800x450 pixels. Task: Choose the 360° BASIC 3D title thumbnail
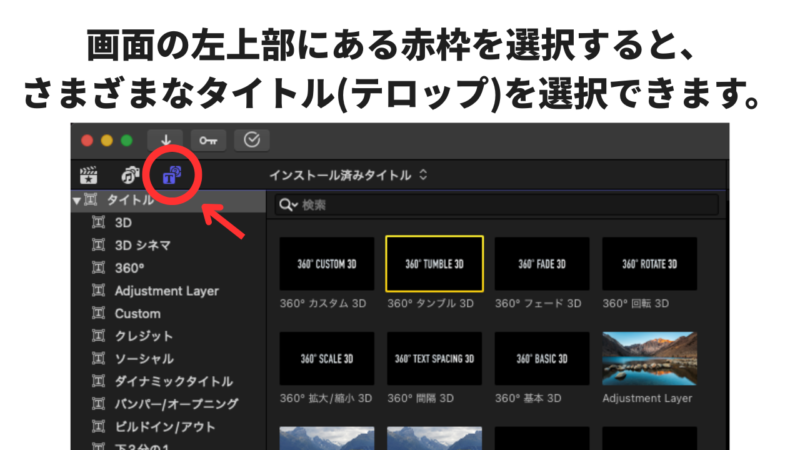point(542,359)
